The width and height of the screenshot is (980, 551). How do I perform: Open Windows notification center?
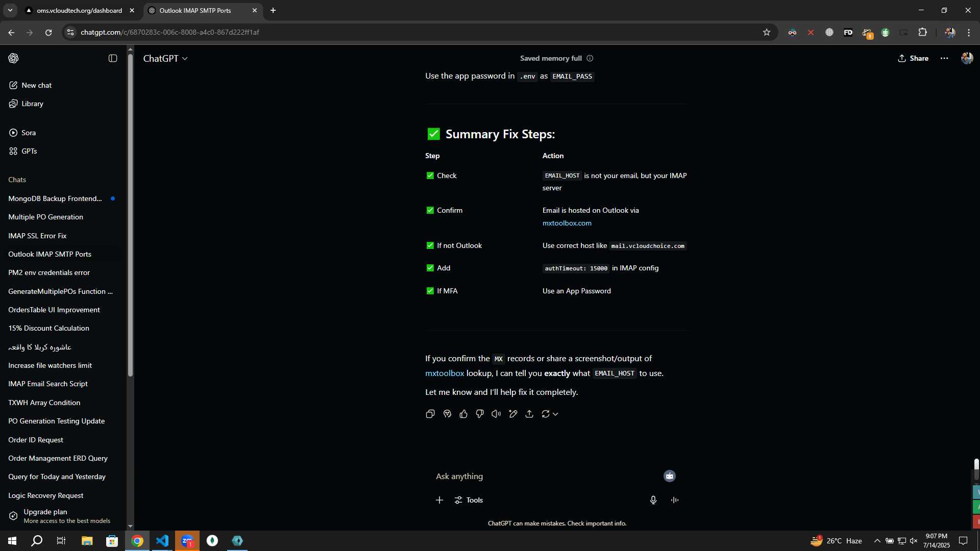(963, 541)
